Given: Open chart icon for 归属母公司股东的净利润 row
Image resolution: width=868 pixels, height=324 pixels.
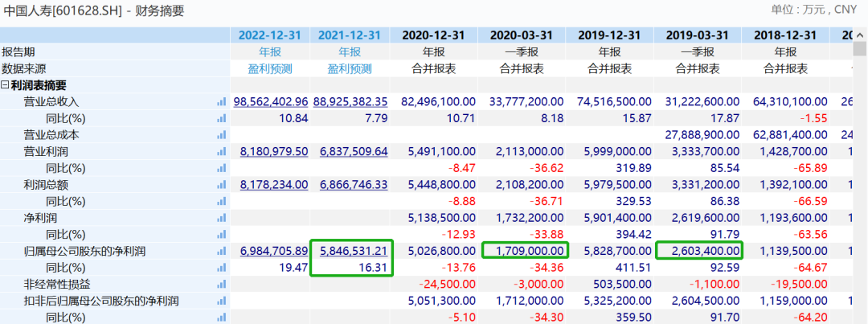Looking at the screenshot, I should tap(222, 252).
